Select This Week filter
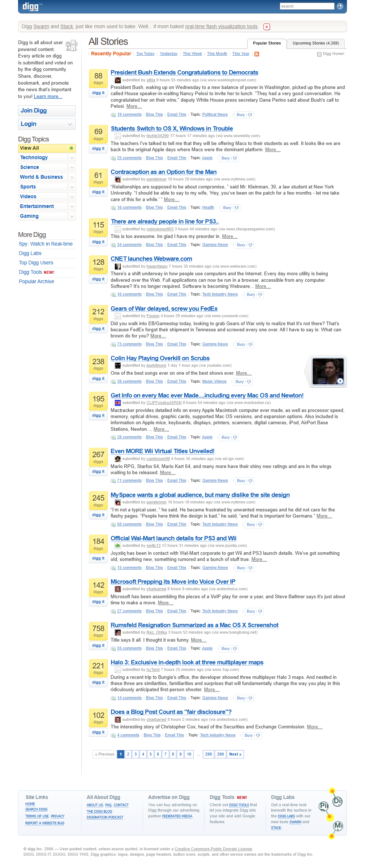The width and height of the screenshot is (365, 868). tap(192, 54)
